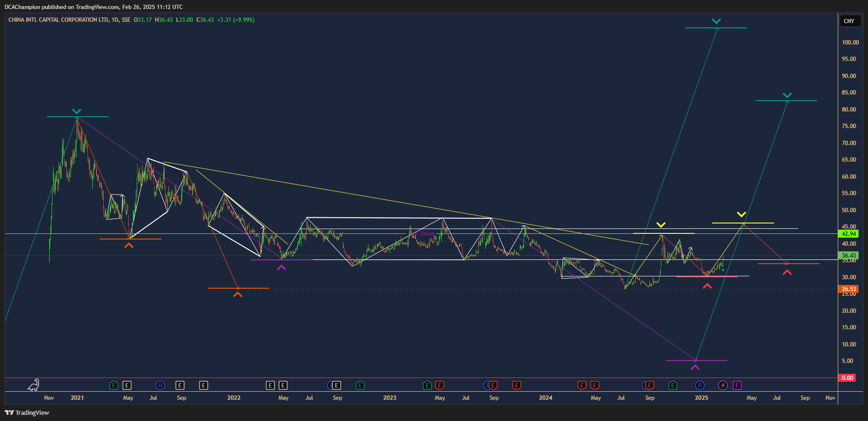868x421 pixels.
Task: Open the CNY currency selector
Action: 849,21
